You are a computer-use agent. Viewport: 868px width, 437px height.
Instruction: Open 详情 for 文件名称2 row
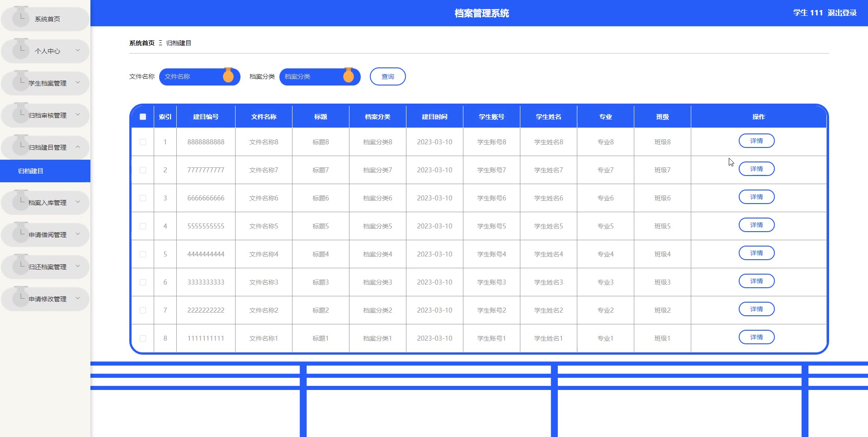click(x=757, y=309)
